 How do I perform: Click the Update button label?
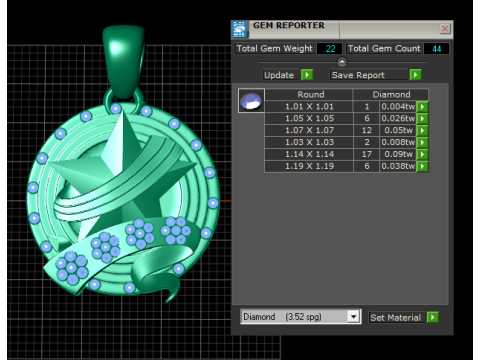point(279,75)
